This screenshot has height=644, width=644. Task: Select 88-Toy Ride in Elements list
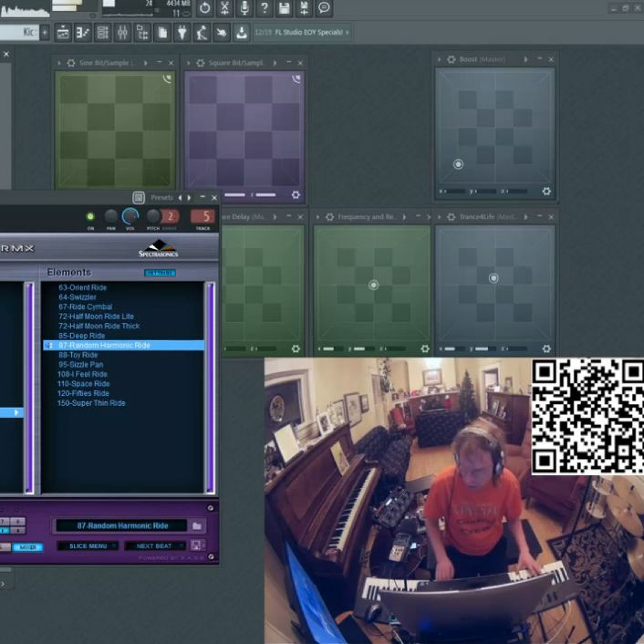(78, 355)
